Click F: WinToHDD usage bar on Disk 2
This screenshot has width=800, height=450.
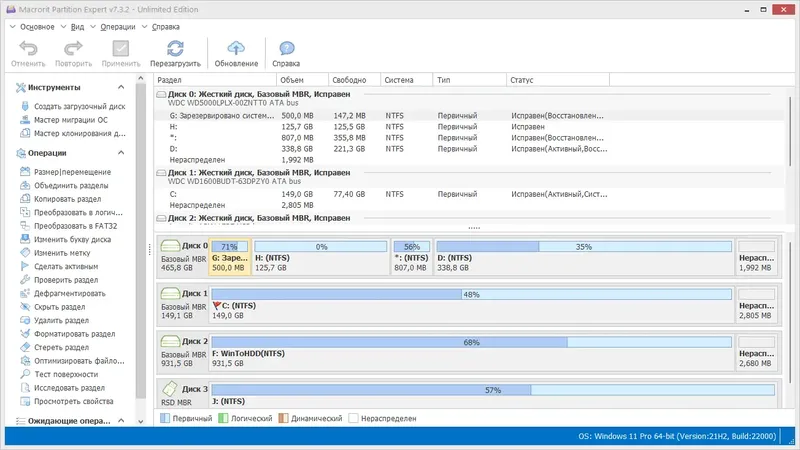pos(470,342)
